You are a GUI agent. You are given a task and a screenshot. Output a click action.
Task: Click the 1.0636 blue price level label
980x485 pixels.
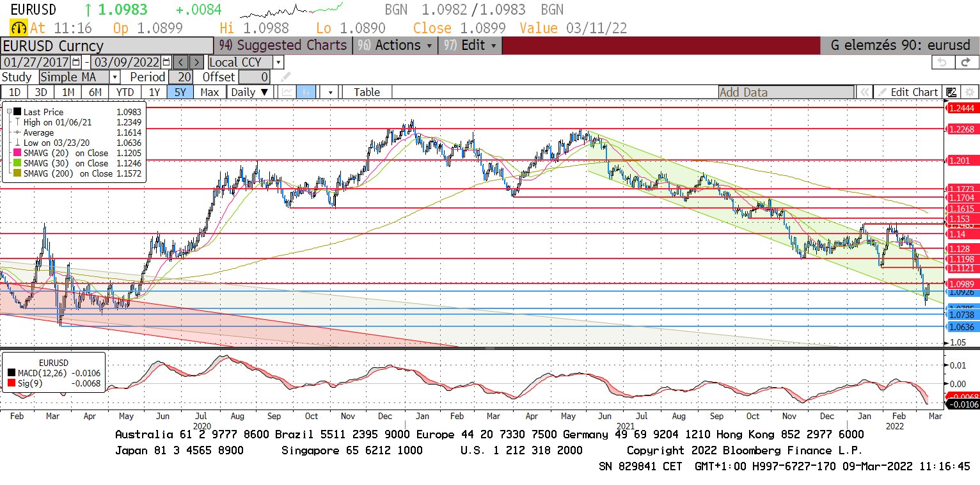[962, 327]
